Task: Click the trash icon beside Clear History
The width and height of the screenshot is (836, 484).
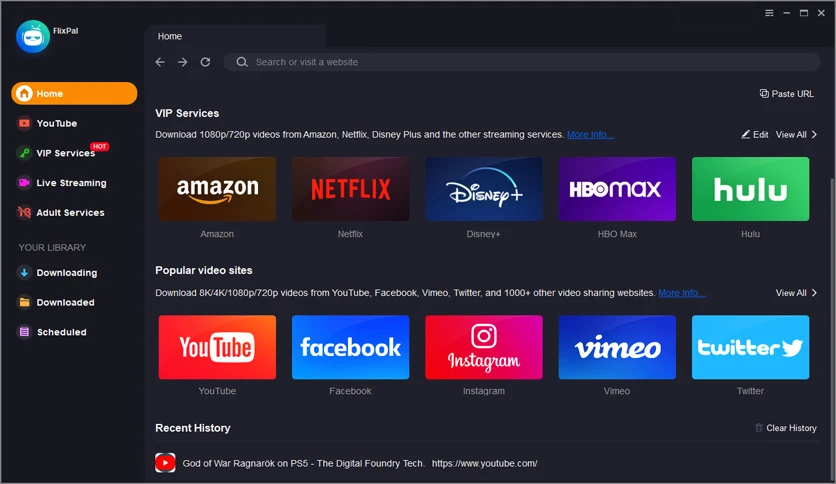Action: tap(759, 427)
